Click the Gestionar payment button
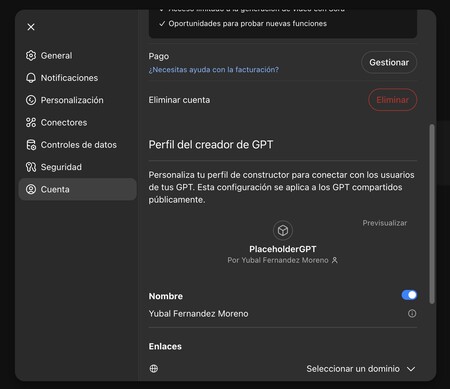 coord(389,62)
